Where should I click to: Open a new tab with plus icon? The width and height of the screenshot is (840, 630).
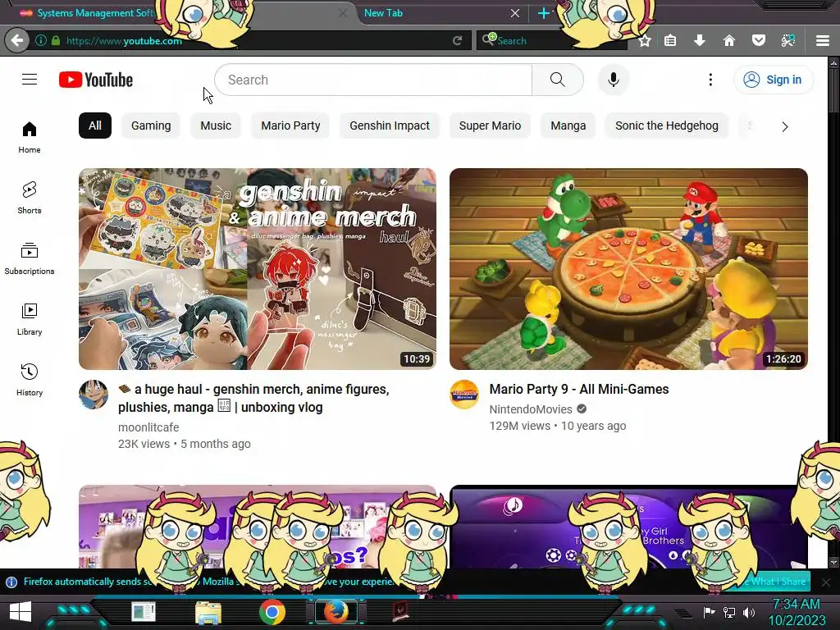[543, 13]
